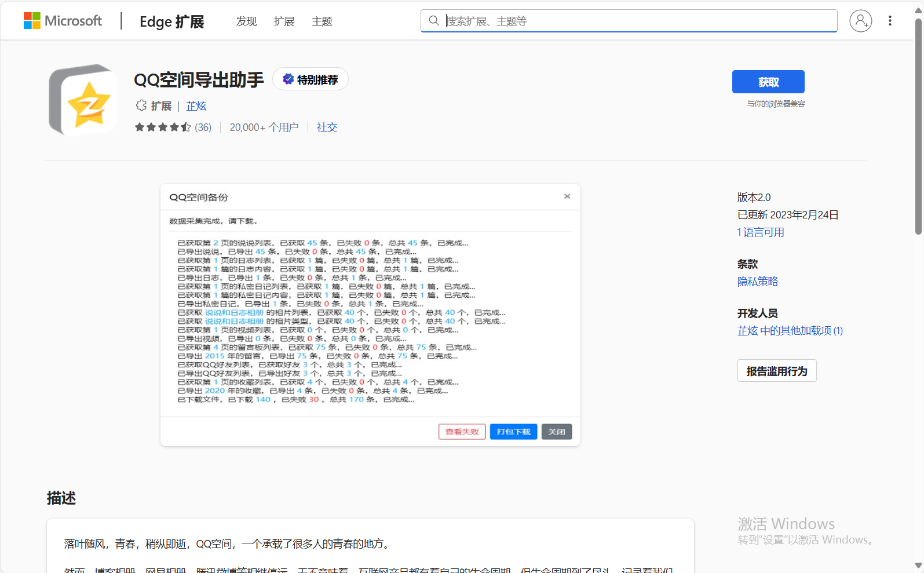The height and width of the screenshot is (573, 924).
Task: Click the search magnifier icon
Action: (433, 21)
